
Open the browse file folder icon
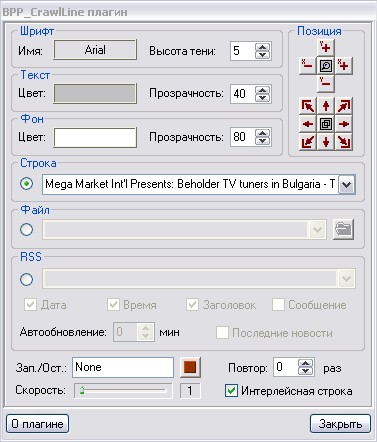[x=343, y=229]
